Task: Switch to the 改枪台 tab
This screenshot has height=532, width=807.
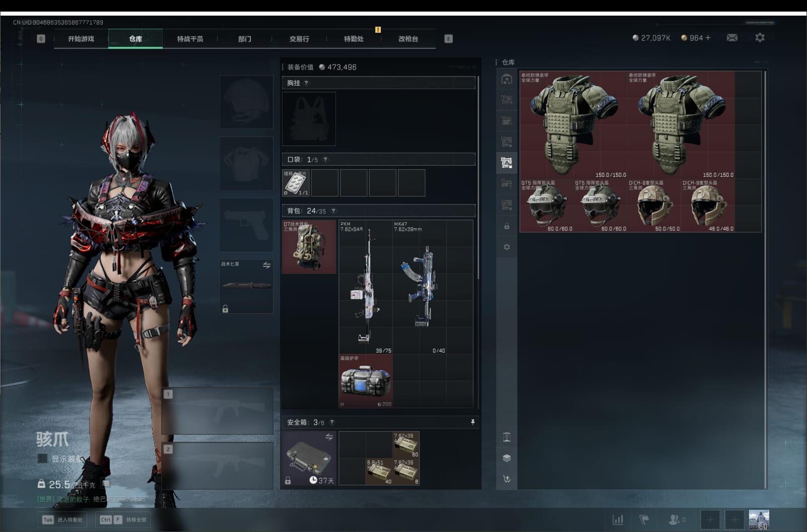Action: tap(408, 39)
